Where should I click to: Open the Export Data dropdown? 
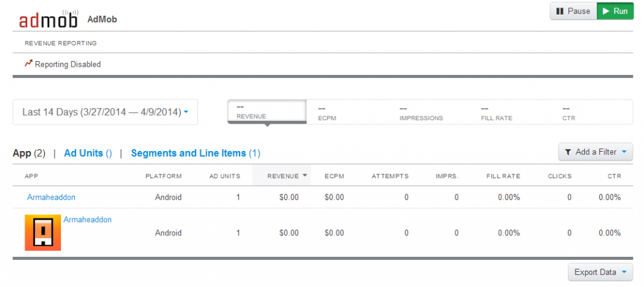[x=601, y=272]
